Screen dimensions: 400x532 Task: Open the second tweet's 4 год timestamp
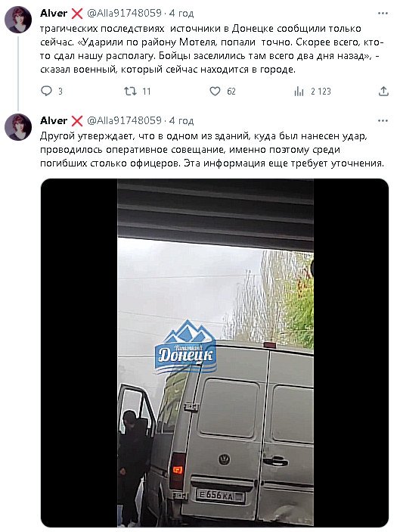pos(181,121)
